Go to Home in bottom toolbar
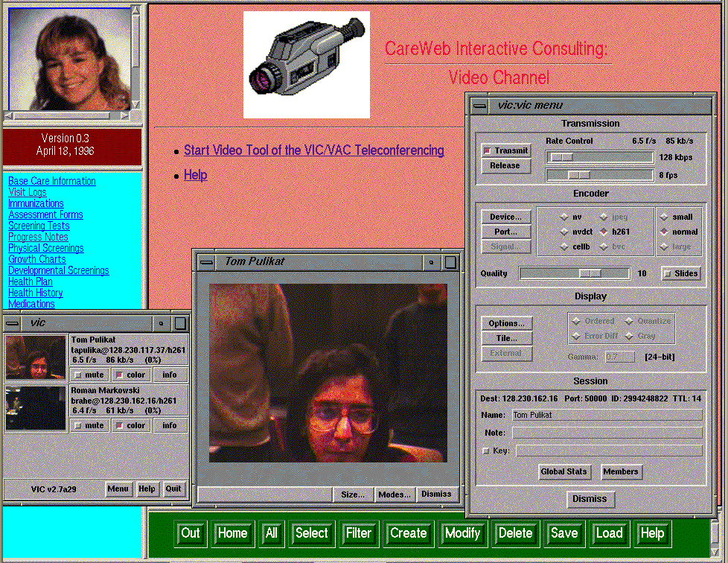Image resolution: width=728 pixels, height=563 pixels. tap(232, 532)
